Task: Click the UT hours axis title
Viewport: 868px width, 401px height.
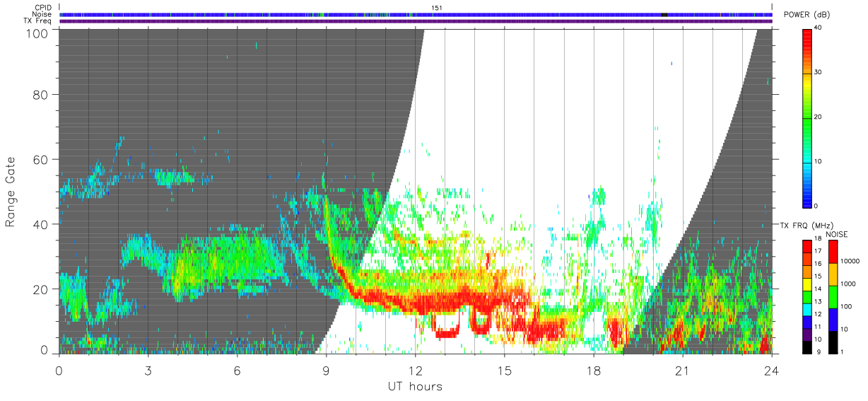Action: (415, 386)
